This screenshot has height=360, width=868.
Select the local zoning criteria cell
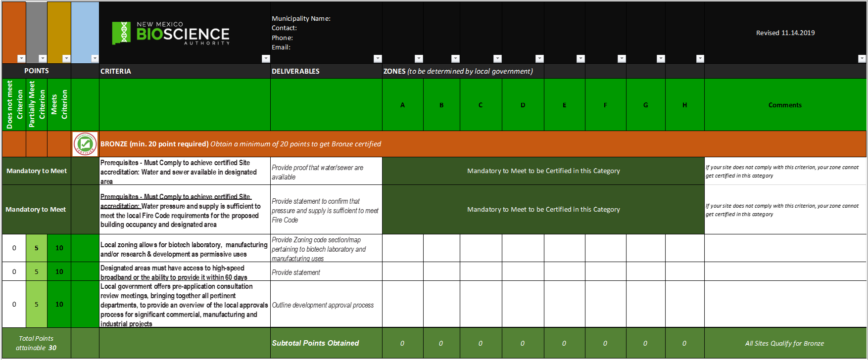(185, 248)
